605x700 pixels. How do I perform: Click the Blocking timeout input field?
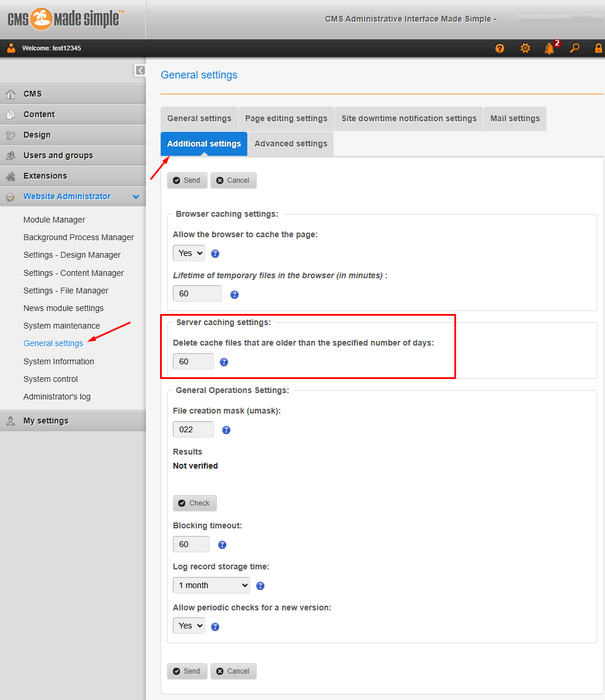[x=191, y=545]
